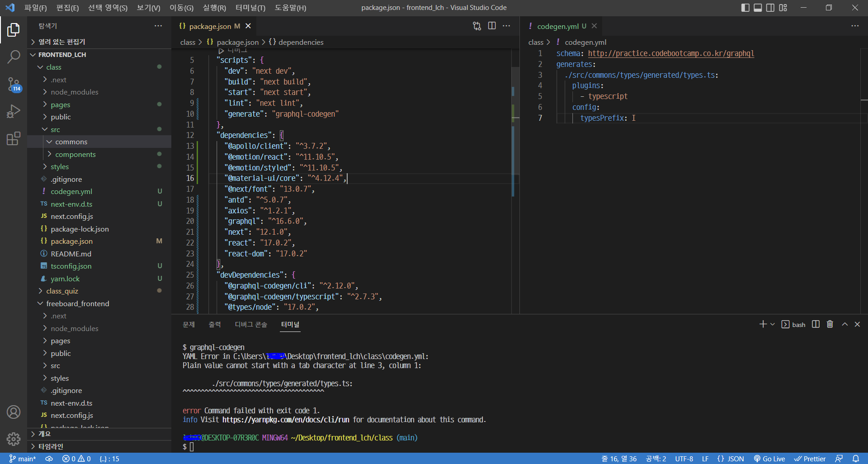Image resolution: width=868 pixels, height=464 pixels.
Task: Toggle primary side bar layout icon
Action: [745, 8]
